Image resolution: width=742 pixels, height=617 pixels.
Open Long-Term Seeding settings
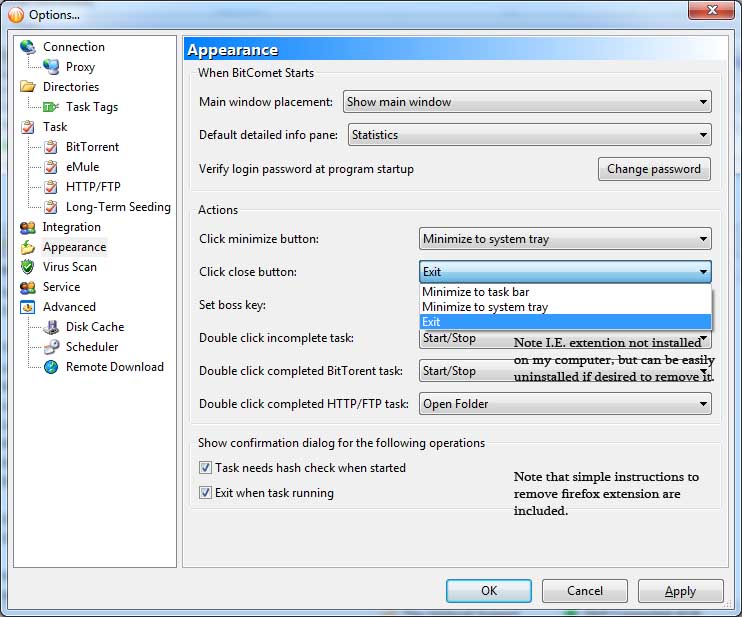[x=118, y=207]
